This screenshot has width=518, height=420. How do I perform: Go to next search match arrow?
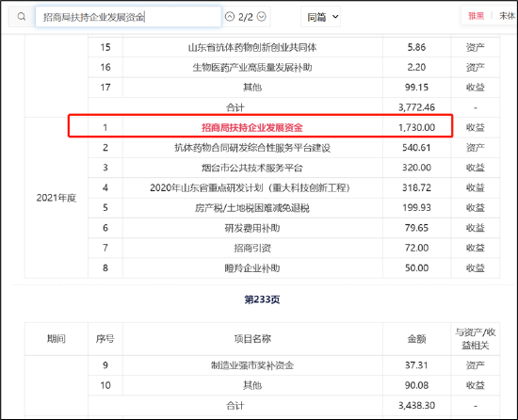pyautogui.click(x=261, y=17)
